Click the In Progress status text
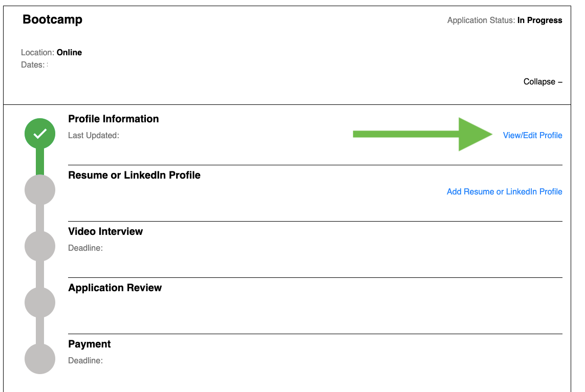Image resolution: width=585 pixels, height=392 pixels. pos(539,20)
